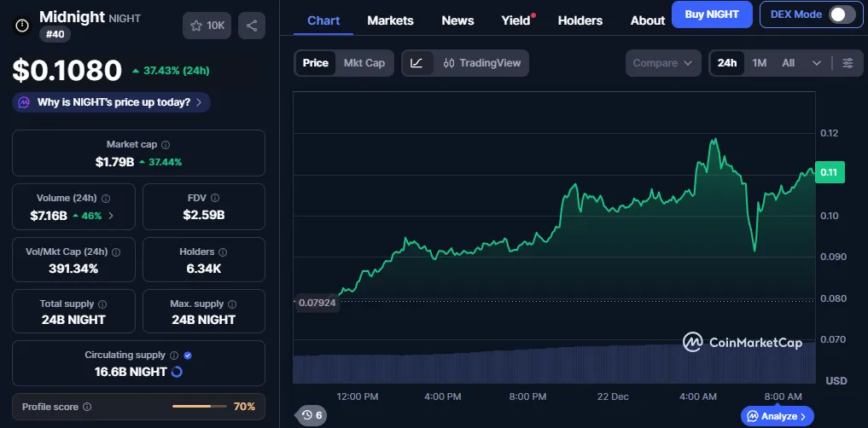
Task: Click info icon beside Total supply
Action: pyautogui.click(x=102, y=304)
